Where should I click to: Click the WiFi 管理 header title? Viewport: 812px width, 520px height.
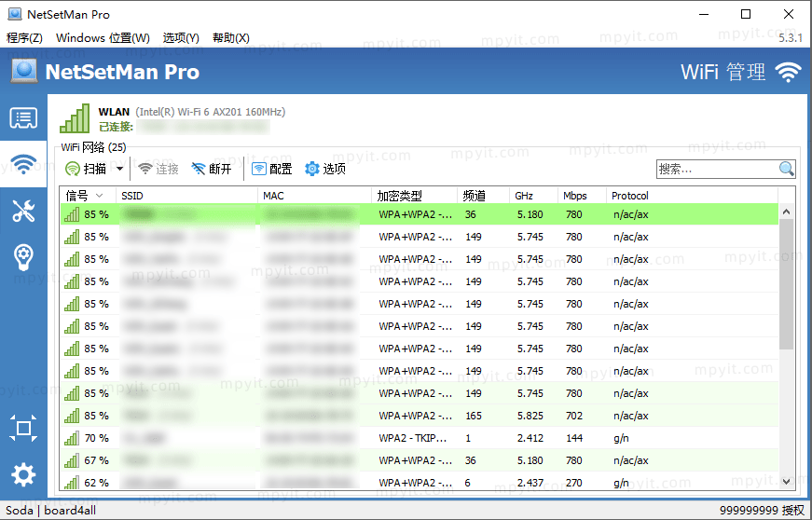[723, 72]
